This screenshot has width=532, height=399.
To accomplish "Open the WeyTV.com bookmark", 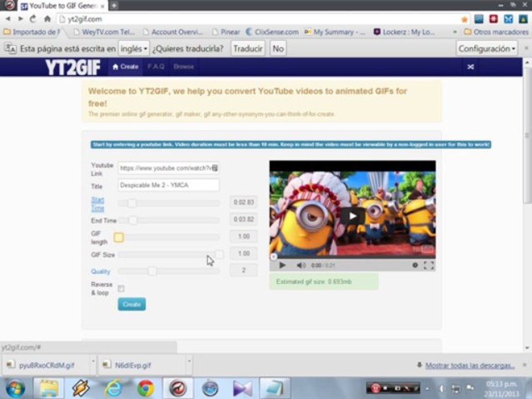I will [104, 32].
